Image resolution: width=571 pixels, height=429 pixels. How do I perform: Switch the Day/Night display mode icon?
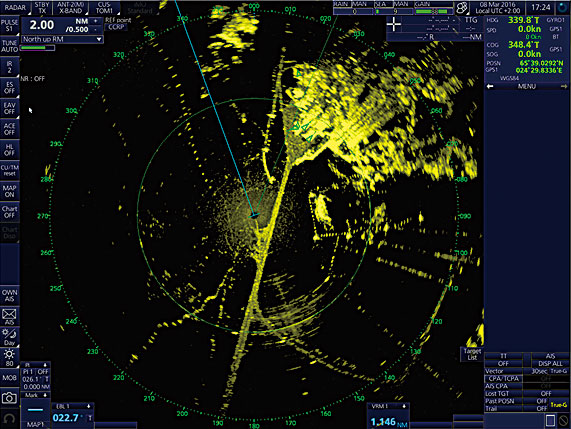pos(9,336)
